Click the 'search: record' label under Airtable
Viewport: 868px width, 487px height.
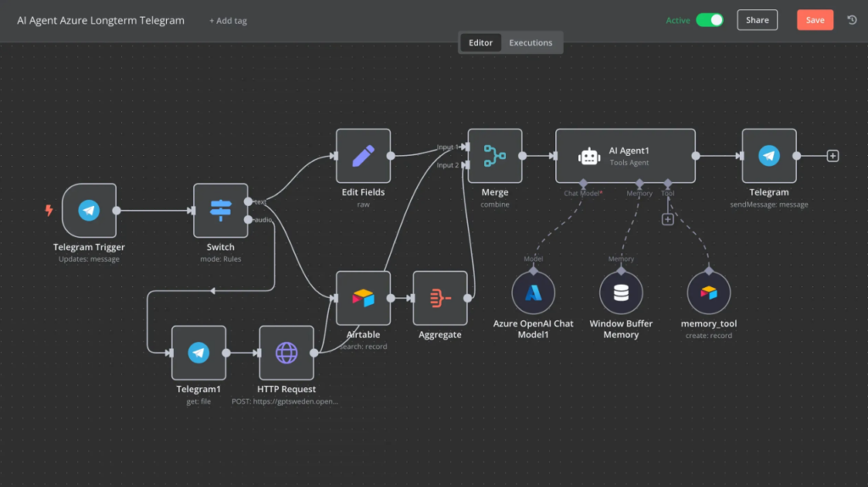363,347
